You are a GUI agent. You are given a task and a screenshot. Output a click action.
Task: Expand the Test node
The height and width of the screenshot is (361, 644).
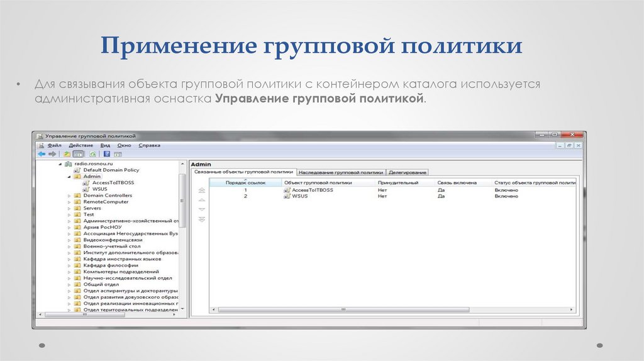point(69,215)
